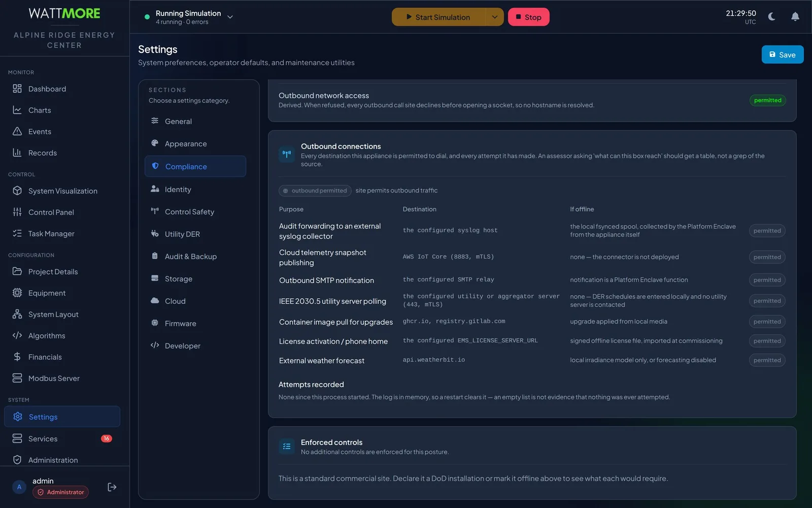Click 'api.weatherbit.io' destination text
Screen dimensions: 812x508
(x=434, y=360)
